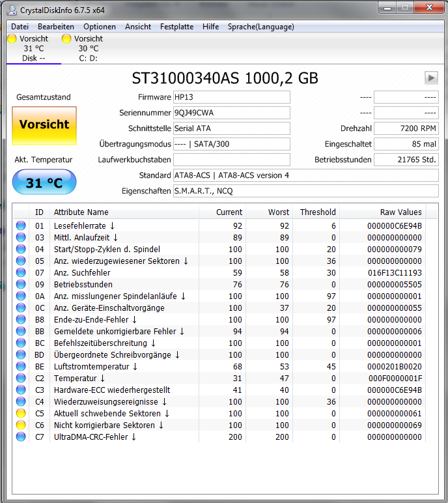Click the Current column header
448x503 pixels.
(x=222, y=212)
